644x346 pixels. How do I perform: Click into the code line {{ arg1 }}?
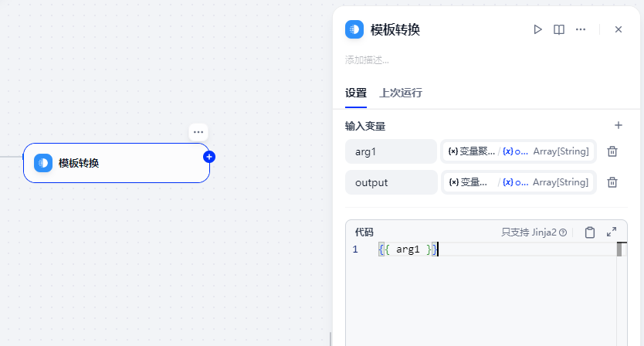(x=408, y=249)
